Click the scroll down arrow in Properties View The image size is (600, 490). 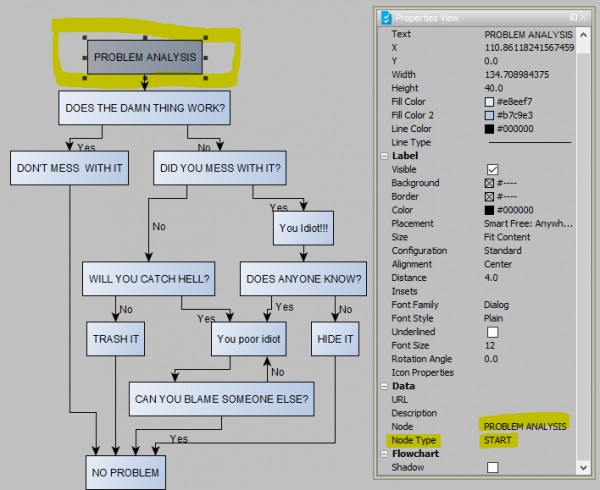(x=585, y=467)
